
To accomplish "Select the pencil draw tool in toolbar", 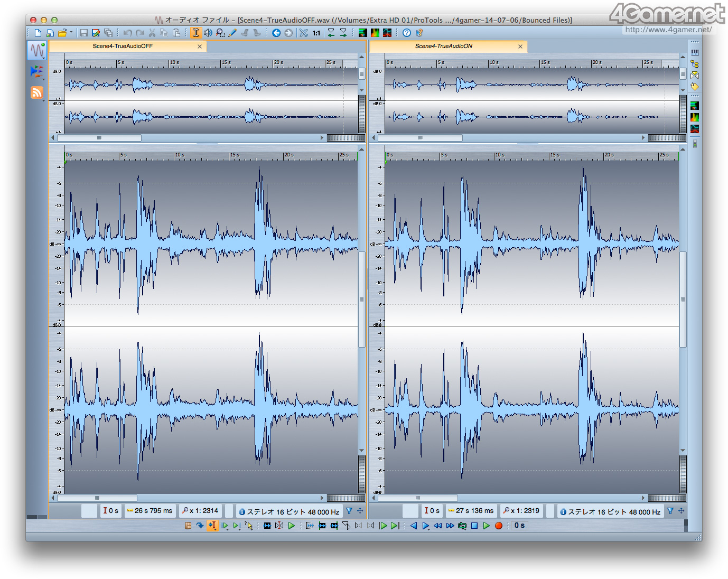I will (232, 33).
